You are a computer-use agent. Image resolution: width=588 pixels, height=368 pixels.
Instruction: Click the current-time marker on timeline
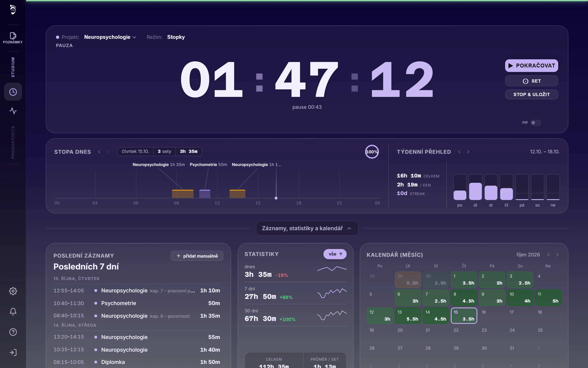click(276, 198)
